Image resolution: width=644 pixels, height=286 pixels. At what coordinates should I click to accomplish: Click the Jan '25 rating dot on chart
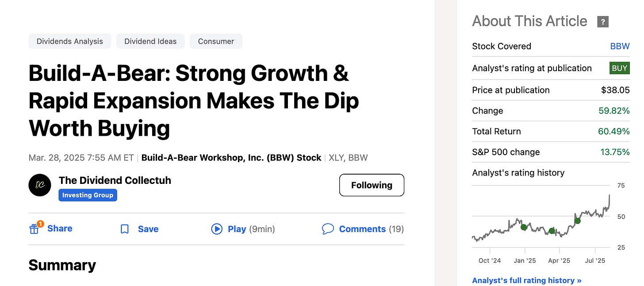tap(524, 227)
